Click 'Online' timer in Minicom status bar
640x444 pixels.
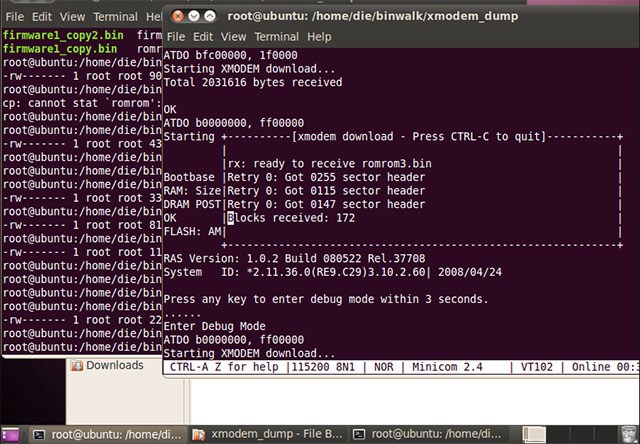tap(605, 367)
